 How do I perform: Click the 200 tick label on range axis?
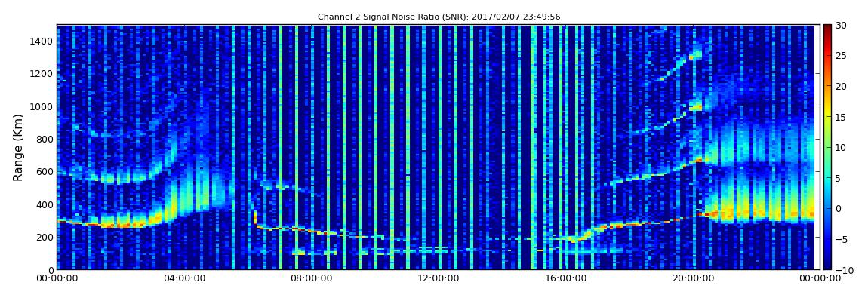(x=45, y=238)
